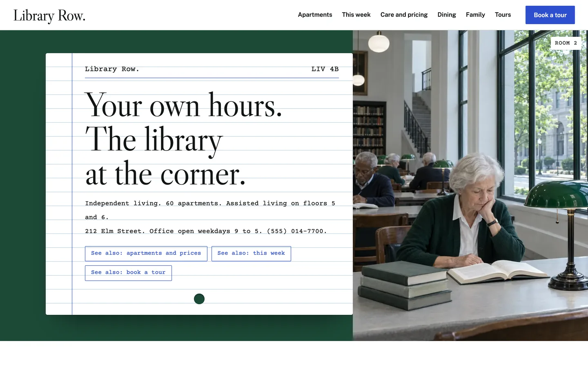Click the green dot on the index card

pos(199,299)
